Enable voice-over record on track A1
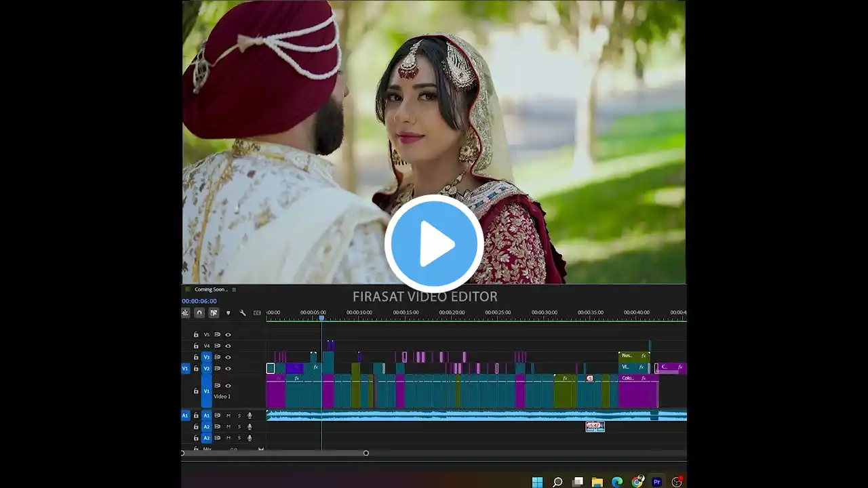 click(250, 415)
